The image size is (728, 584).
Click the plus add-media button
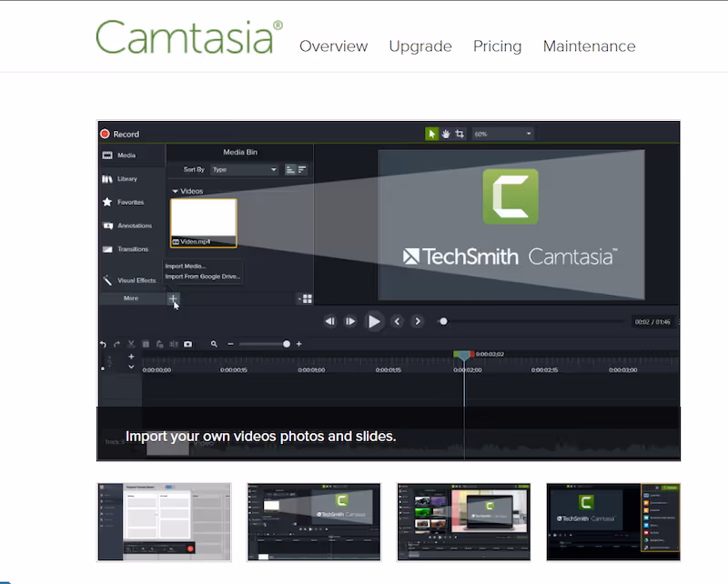pyautogui.click(x=173, y=298)
